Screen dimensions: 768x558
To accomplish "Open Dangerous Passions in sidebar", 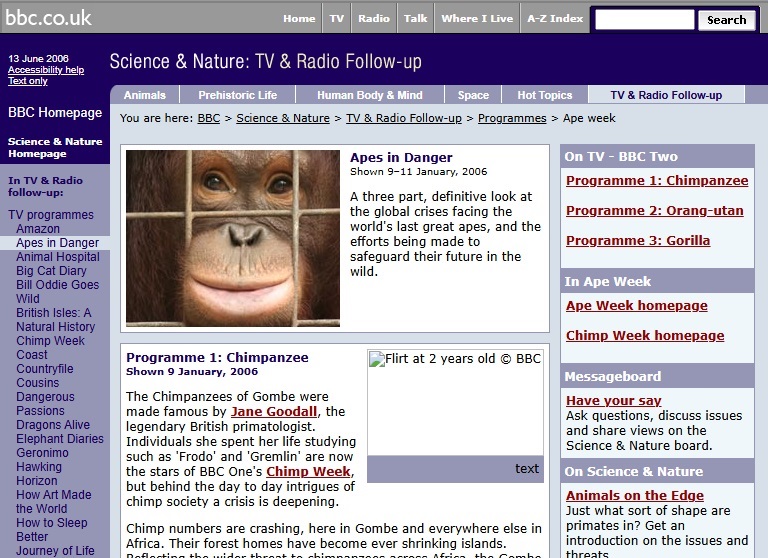I will 45,404.
